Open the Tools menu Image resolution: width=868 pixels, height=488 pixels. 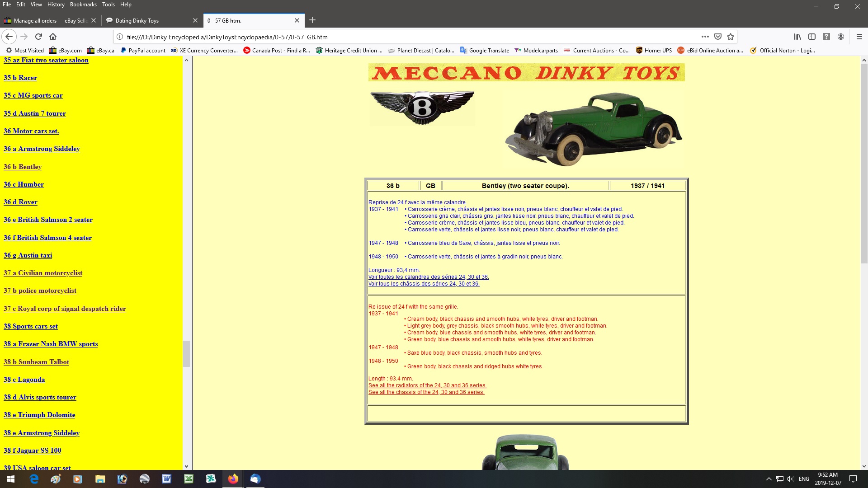(108, 5)
